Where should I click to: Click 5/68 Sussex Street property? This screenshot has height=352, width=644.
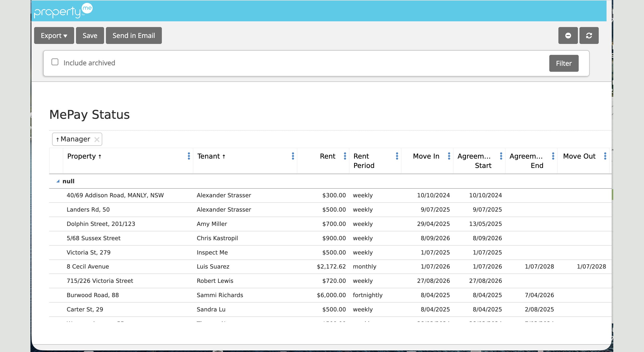click(94, 238)
